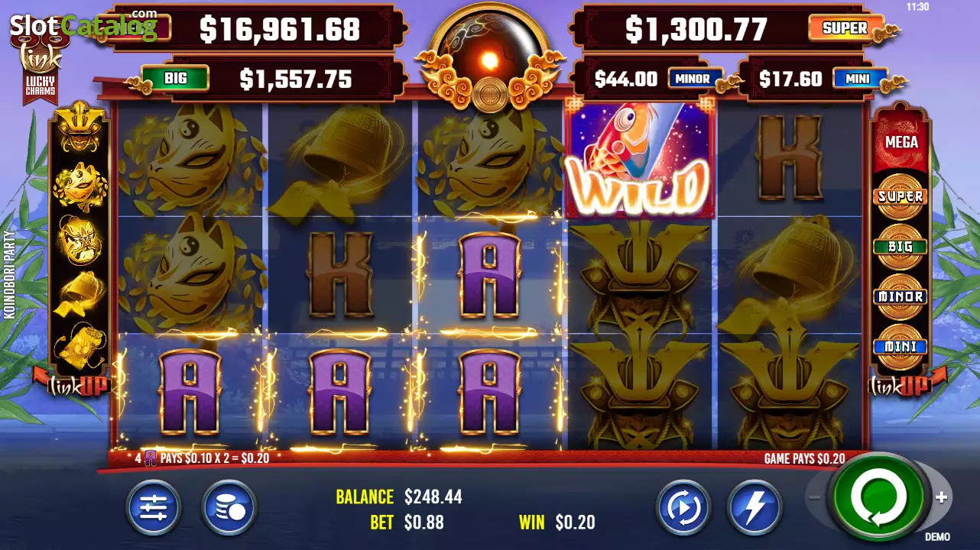Image resolution: width=980 pixels, height=550 pixels.
Task: Click the MINI coin in jackpot ladder
Action: point(900,346)
